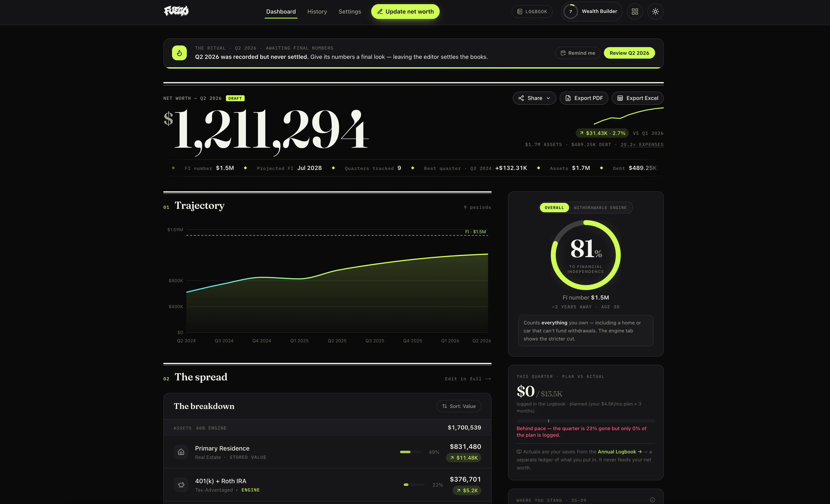Click the $831,480 value
830x504 pixels.
tap(466, 447)
